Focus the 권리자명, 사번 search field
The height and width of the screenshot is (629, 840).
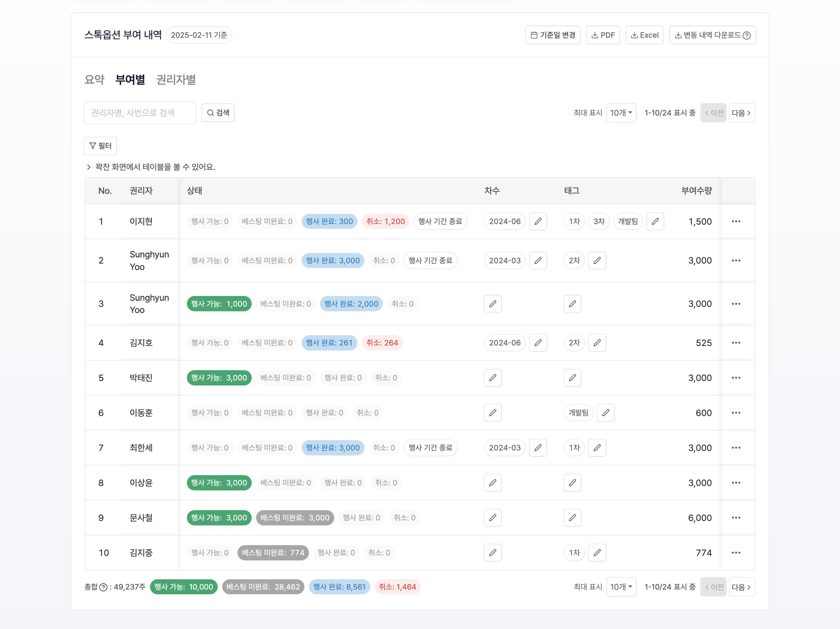click(140, 113)
